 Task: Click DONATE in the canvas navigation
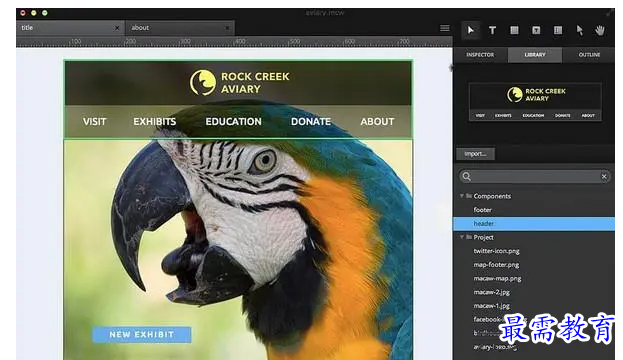click(311, 122)
